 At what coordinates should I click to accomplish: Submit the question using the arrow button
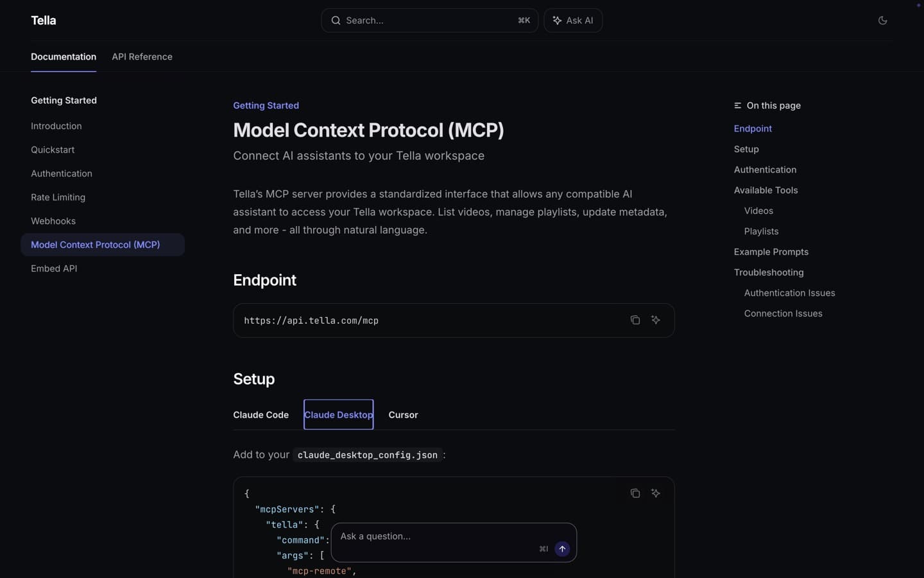(561, 549)
